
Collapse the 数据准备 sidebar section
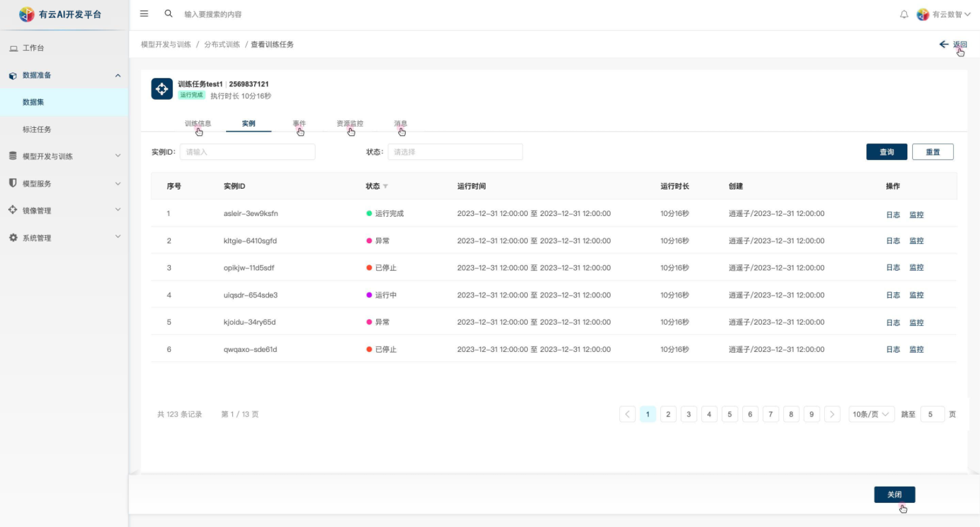[117, 75]
